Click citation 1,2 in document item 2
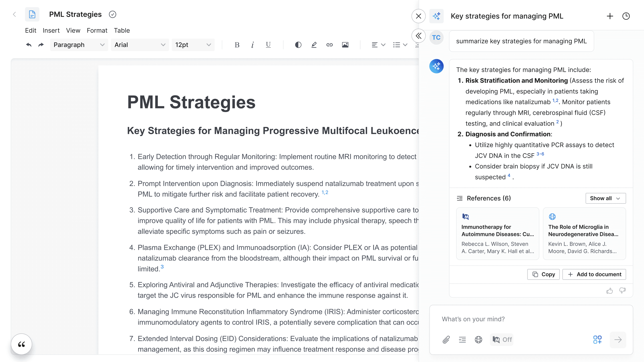The image size is (644, 362). 325,193
